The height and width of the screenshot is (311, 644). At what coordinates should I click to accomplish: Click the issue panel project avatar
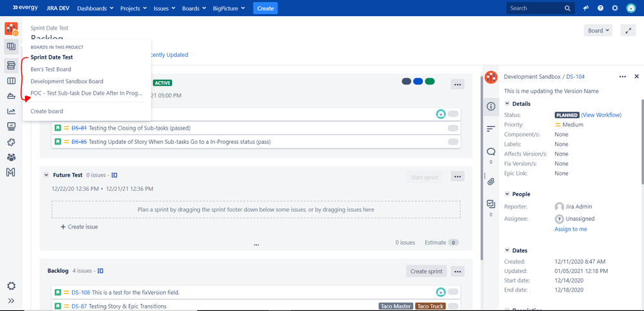491,77
